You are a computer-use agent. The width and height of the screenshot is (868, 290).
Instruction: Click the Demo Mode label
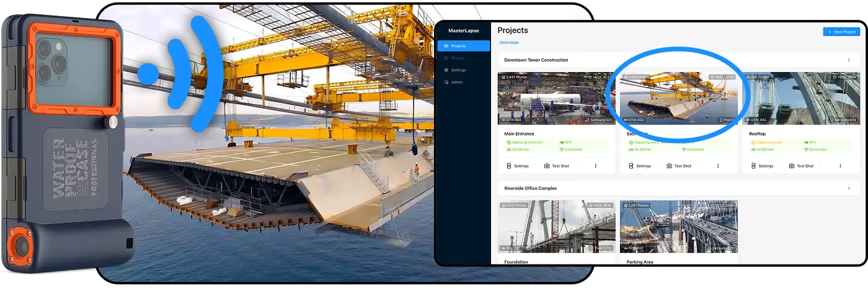(x=508, y=43)
